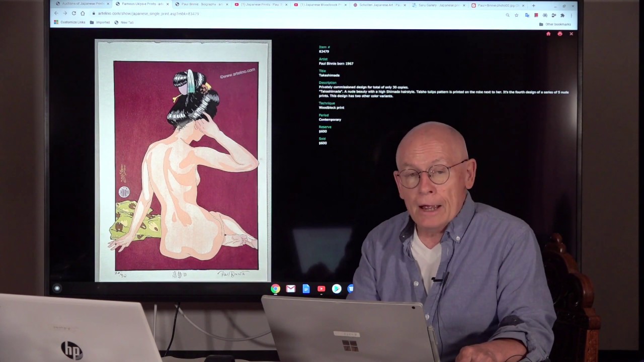The width and height of the screenshot is (644, 362).
Task: Open a new browser tab with plus
Action: click(x=533, y=6)
